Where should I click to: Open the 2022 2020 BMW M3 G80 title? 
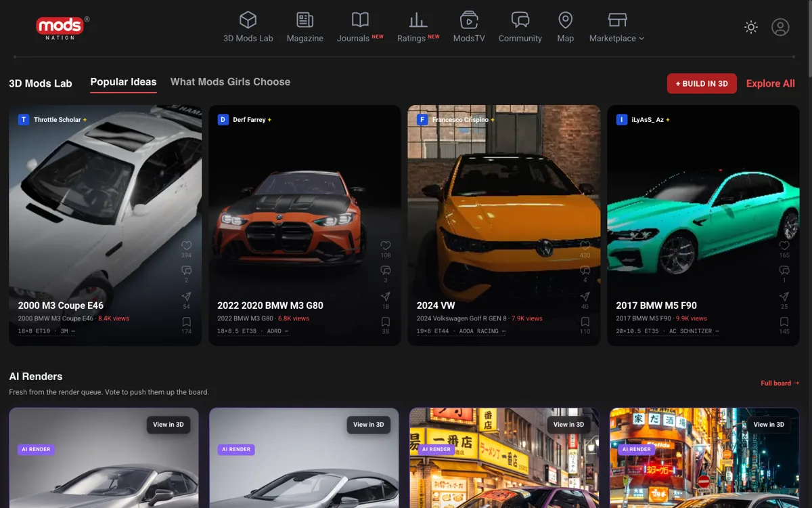(x=270, y=305)
